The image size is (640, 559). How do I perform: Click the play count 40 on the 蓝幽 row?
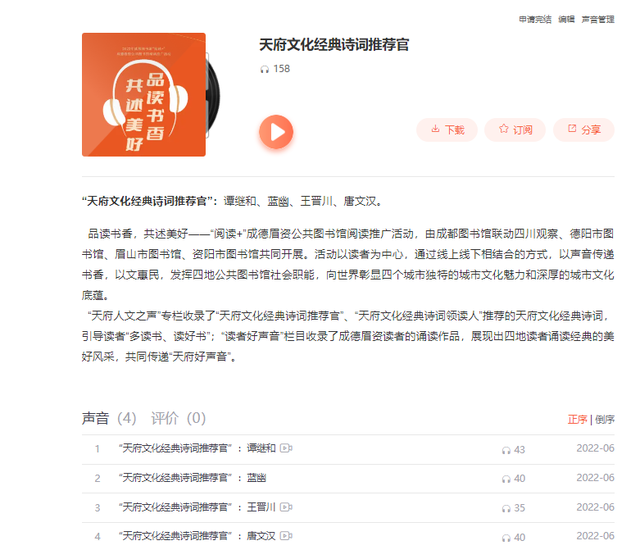coord(519,479)
